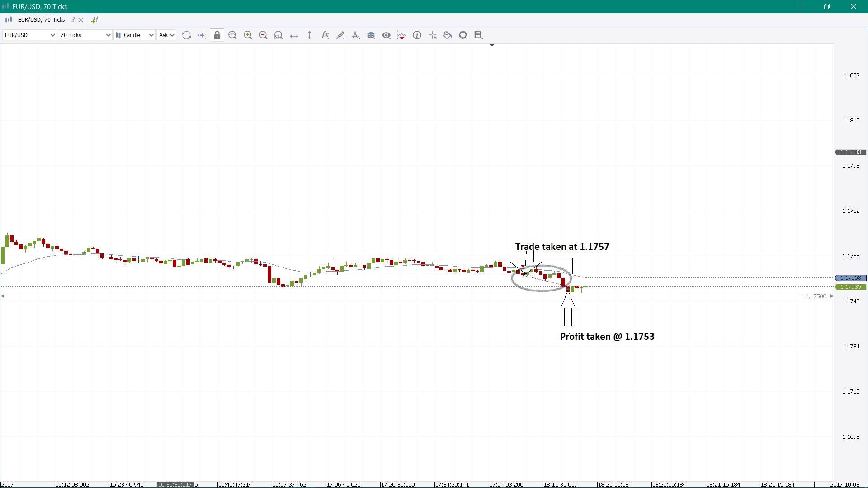The width and height of the screenshot is (868, 488).
Task: Click the 1.17535 green price label
Action: 850,287
